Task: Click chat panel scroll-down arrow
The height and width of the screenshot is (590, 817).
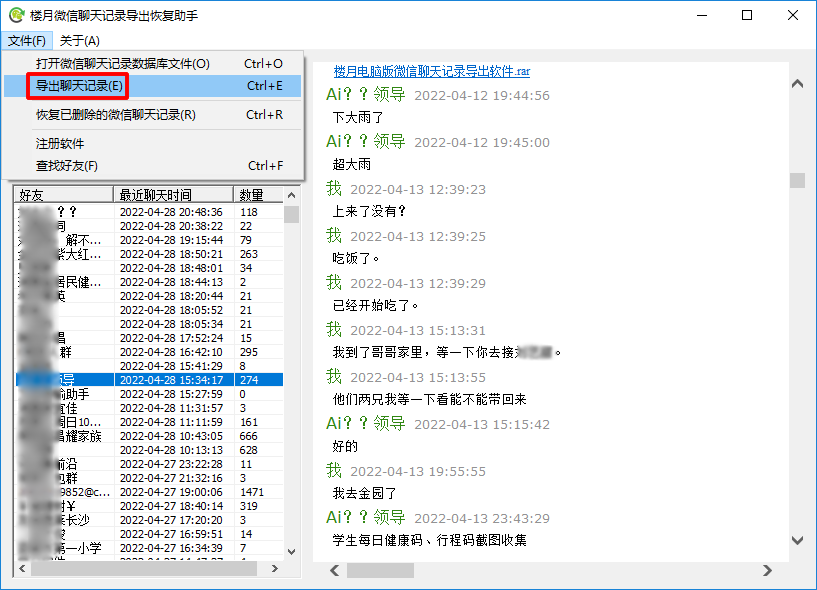Action: pyautogui.click(x=797, y=540)
